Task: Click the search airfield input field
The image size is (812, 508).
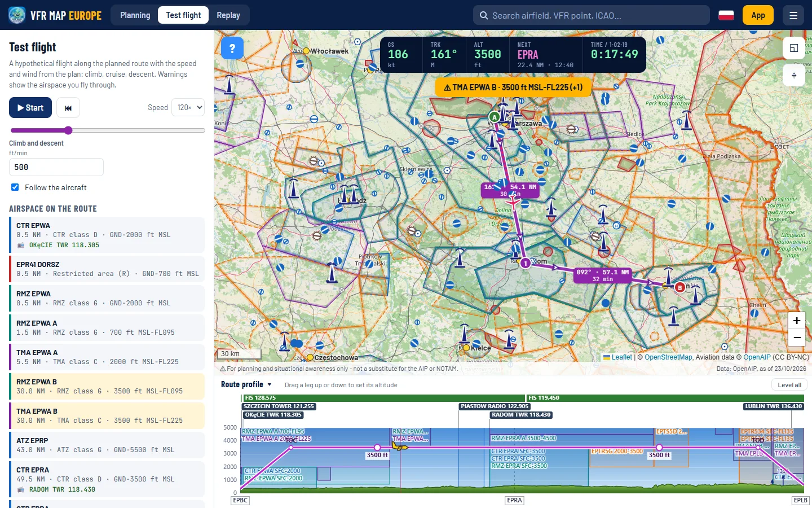Action: pos(592,15)
